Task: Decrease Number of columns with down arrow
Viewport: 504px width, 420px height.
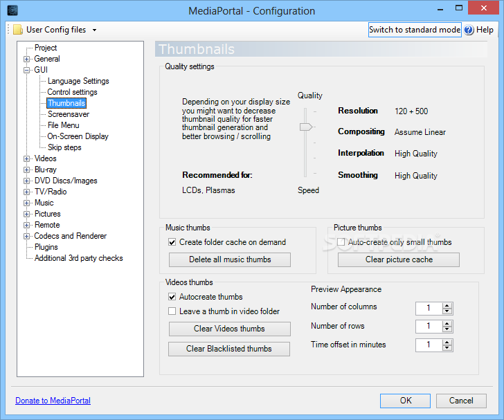Action: [x=447, y=311]
